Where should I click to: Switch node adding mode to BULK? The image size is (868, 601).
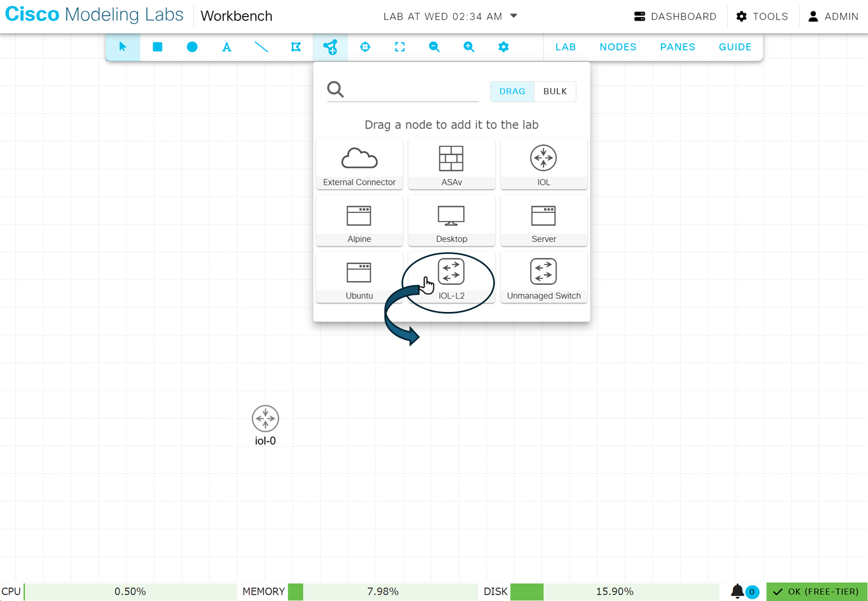(x=555, y=91)
